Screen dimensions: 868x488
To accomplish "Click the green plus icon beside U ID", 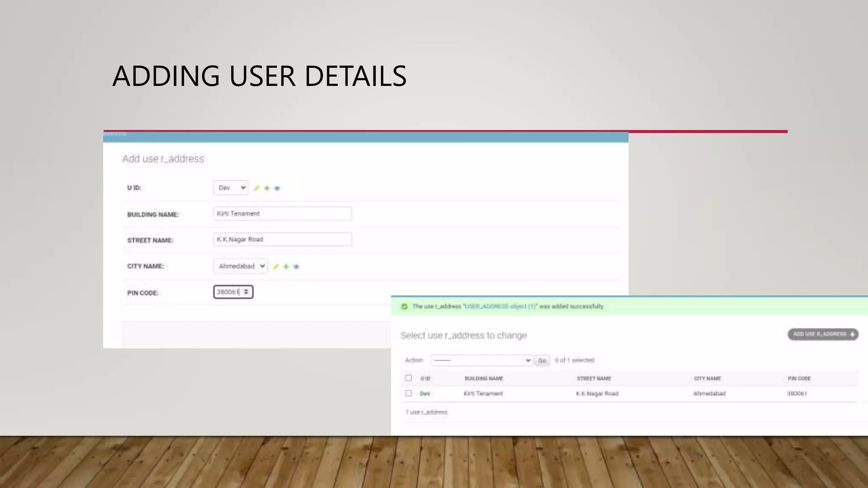I will pyautogui.click(x=267, y=188).
